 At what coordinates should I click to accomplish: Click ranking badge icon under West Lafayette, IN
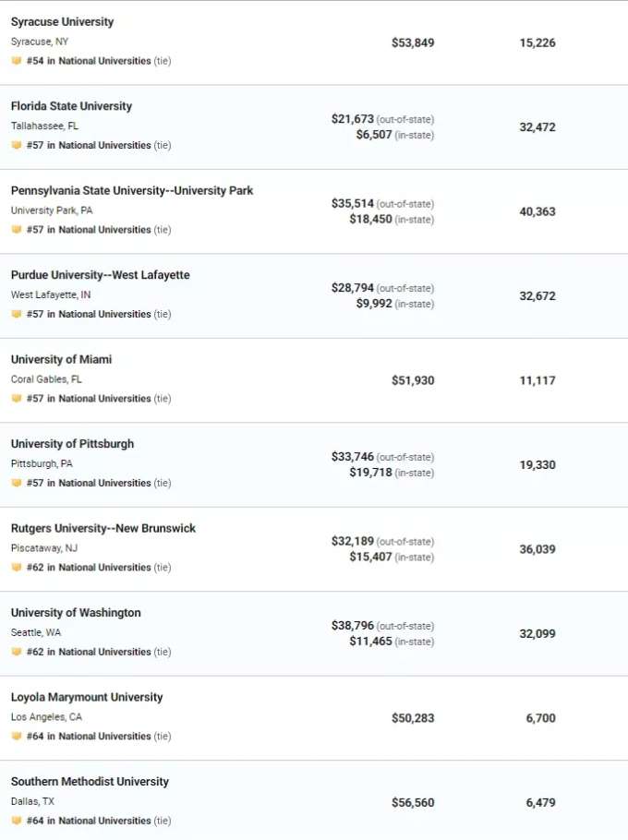[x=17, y=314]
